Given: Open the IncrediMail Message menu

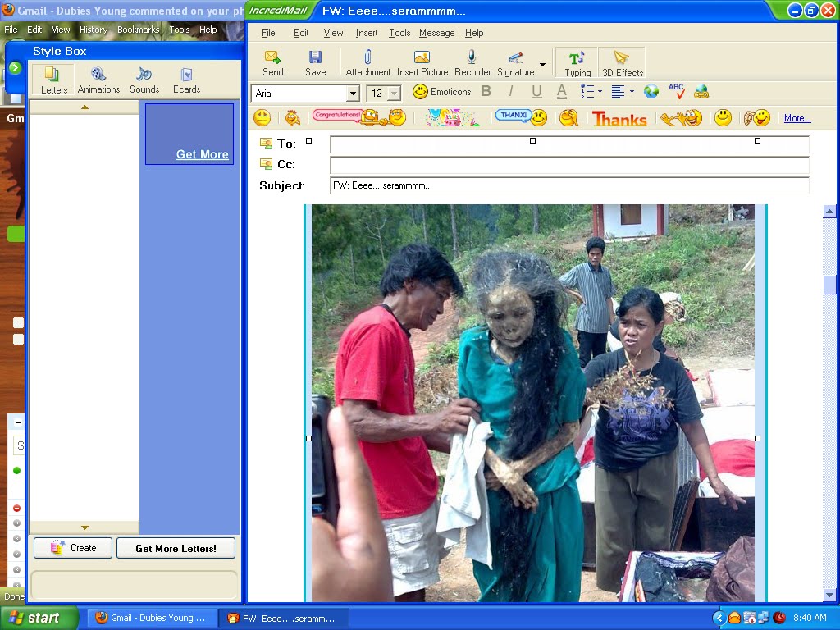Looking at the screenshot, I should pyautogui.click(x=436, y=33).
